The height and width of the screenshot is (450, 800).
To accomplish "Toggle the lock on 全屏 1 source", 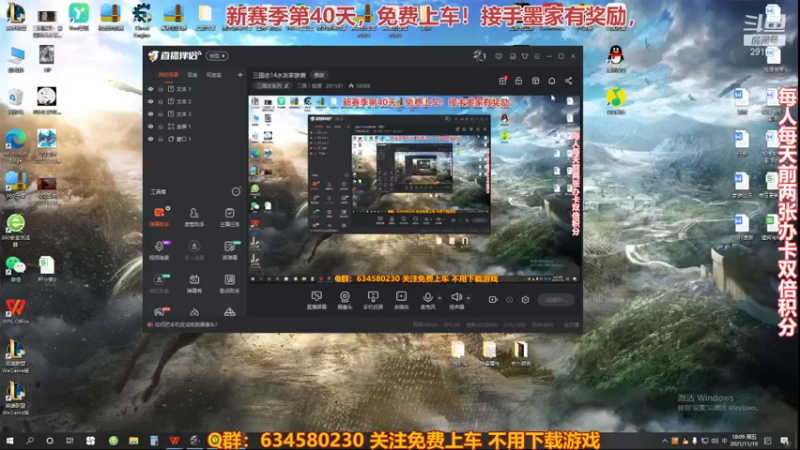I will click(x=160, y=127).
